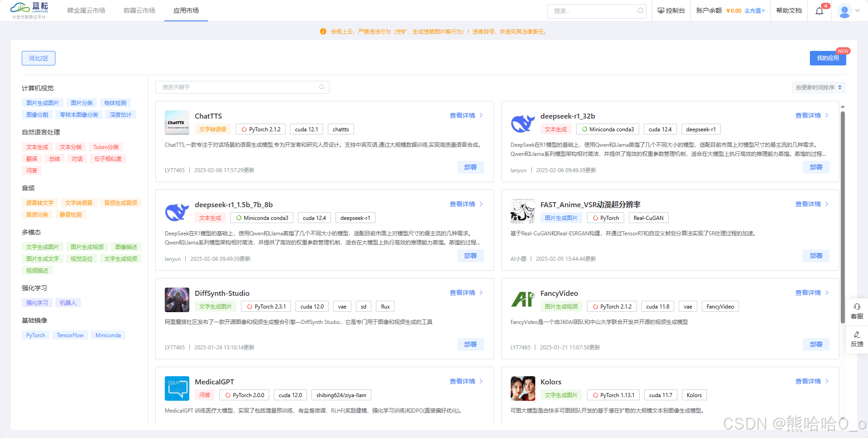Expand the account menu arrow beside the avatar
This screenshot has height=438, width=868.
point(858,10)
